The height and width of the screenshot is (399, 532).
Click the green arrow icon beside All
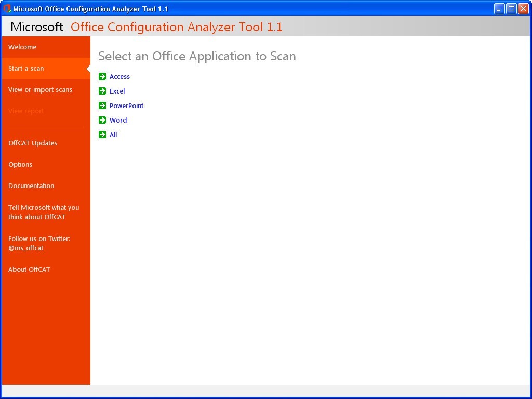[102, 135]
